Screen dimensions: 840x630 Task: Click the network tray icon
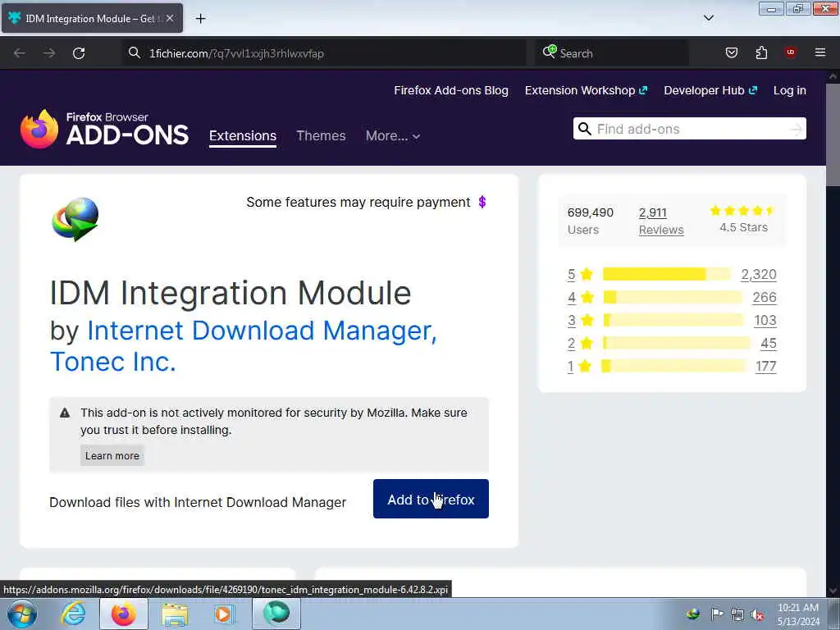(x=737, y=614)
